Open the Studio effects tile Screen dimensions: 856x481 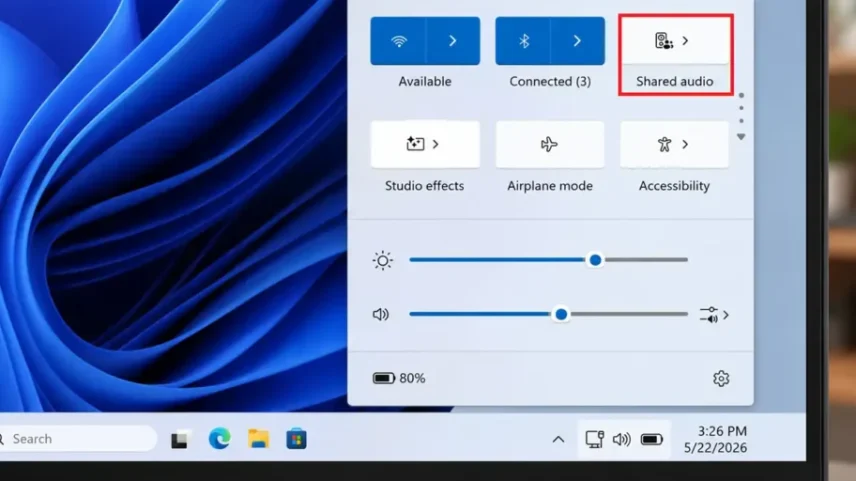pos(425,144)
